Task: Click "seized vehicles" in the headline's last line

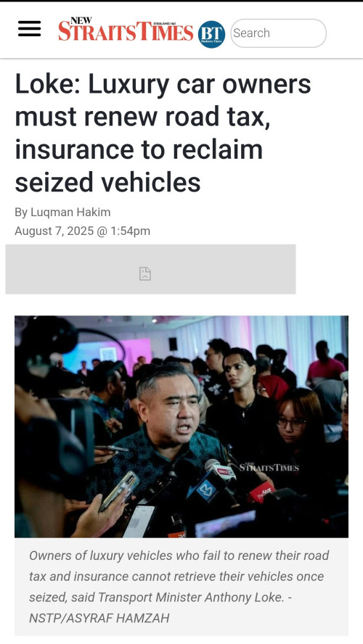Action: (x=107, y=182)
